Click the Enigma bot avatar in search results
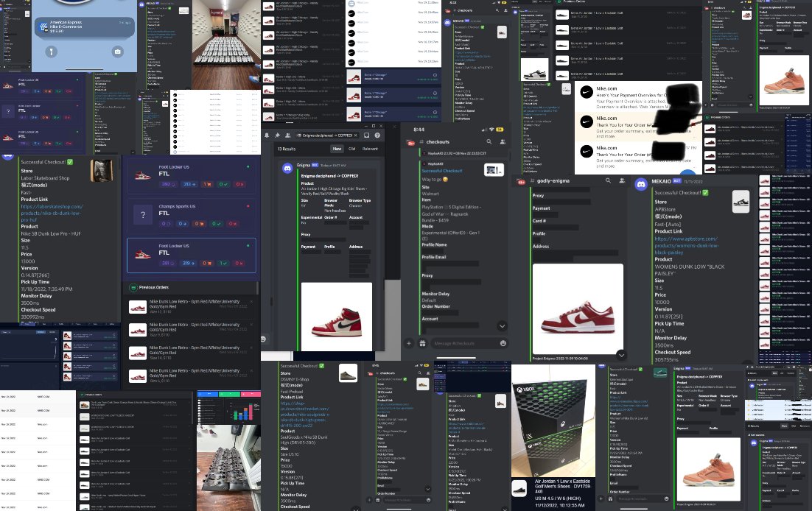Viewport: 812px width, 511px height. pos(287,169)
